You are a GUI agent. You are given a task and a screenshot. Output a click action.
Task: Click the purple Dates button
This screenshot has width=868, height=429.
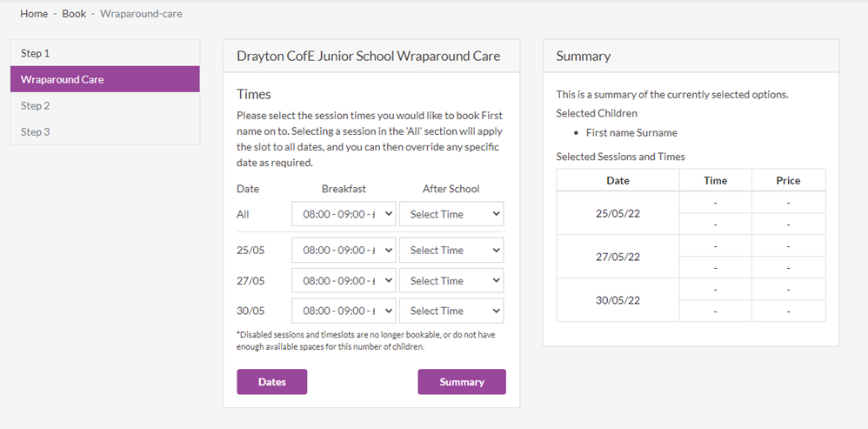(x=272, y=382)
